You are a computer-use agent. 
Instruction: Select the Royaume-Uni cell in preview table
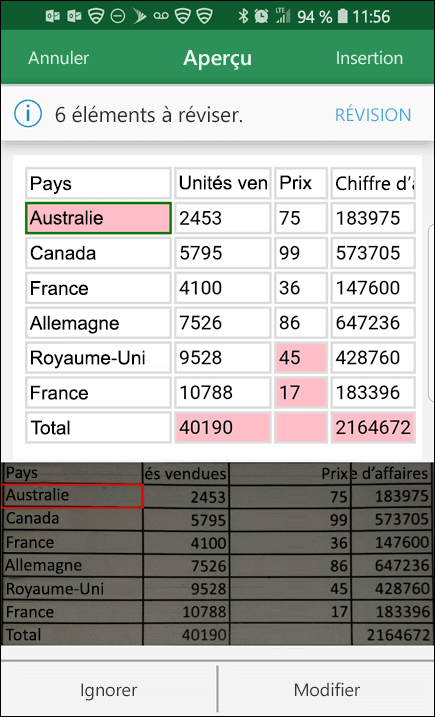(98, 358)
